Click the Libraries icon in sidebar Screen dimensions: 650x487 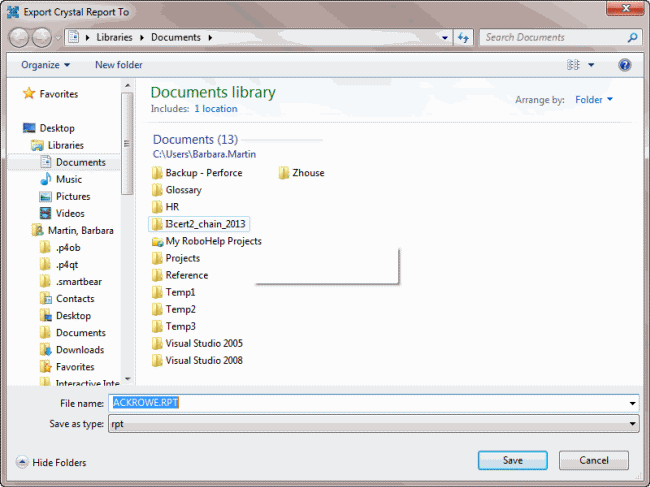[x=37, y=145]
